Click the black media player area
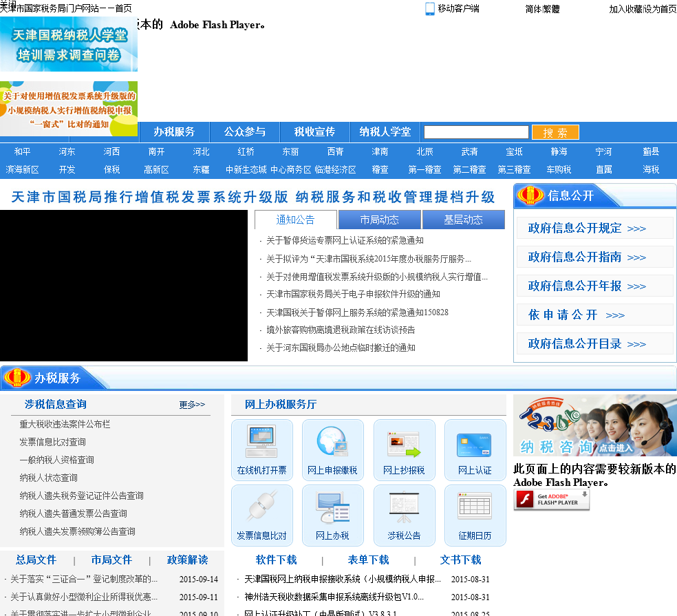The image size is (677, 616). 124,286
